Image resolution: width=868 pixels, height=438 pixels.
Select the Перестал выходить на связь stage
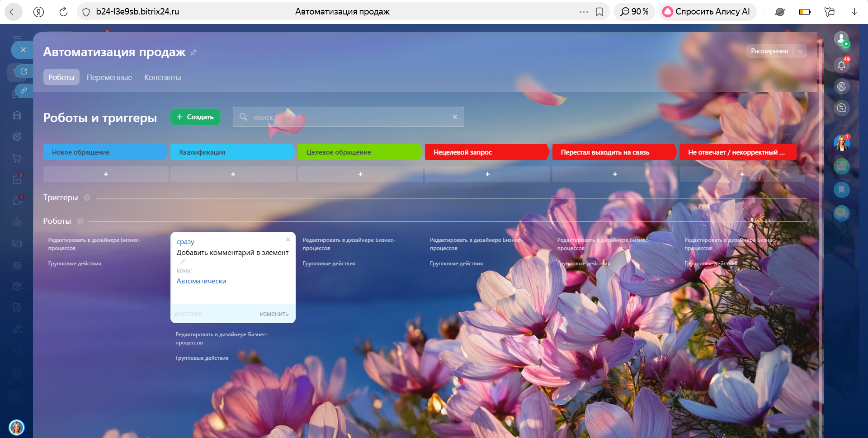(x=614, y=152)
